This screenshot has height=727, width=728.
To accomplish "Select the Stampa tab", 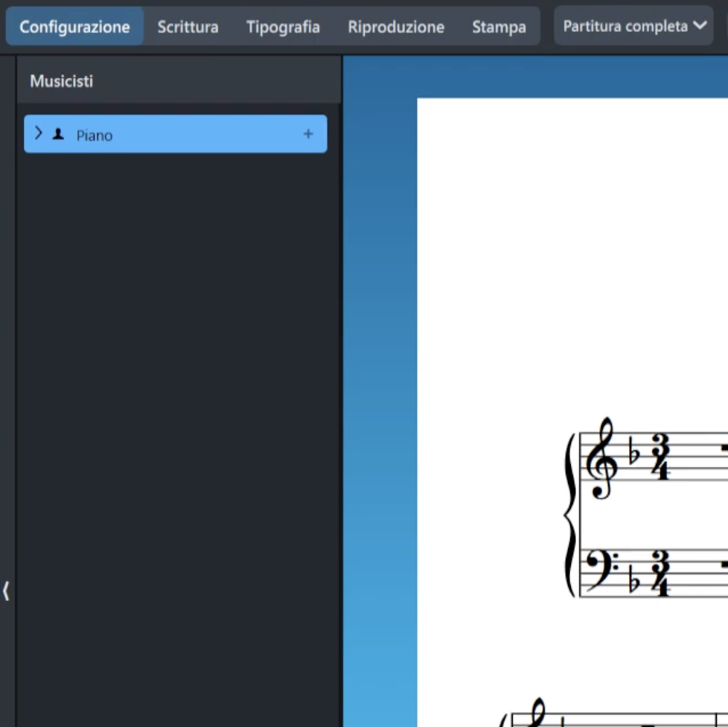I will [499, 28].
